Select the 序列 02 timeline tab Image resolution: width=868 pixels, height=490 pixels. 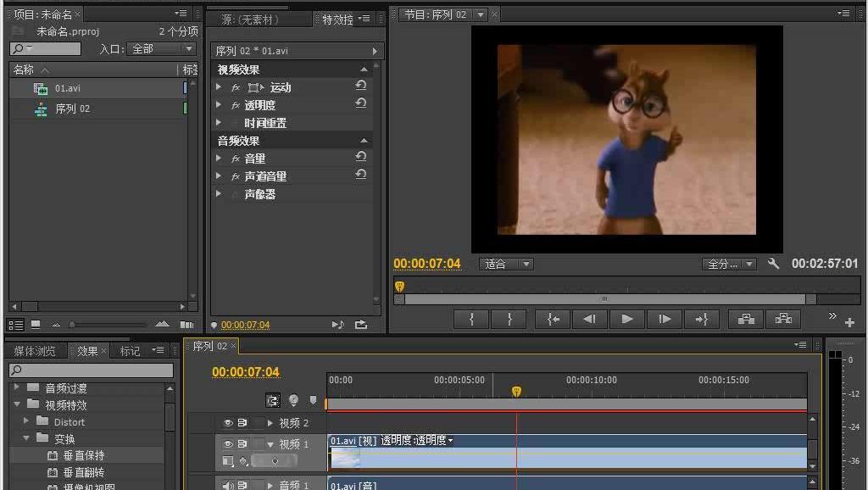click(210, 346)
